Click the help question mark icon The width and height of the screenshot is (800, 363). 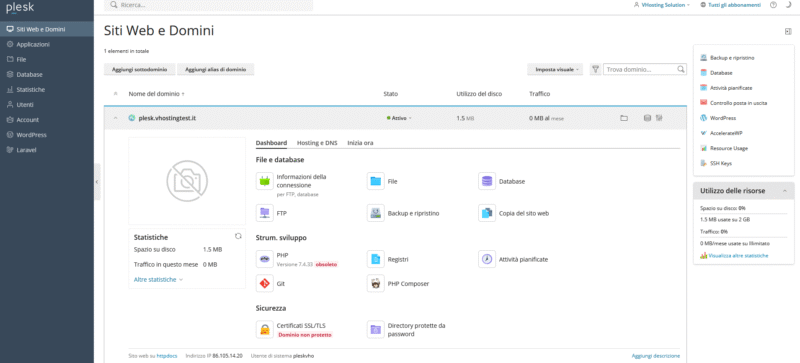coord(773,5)
